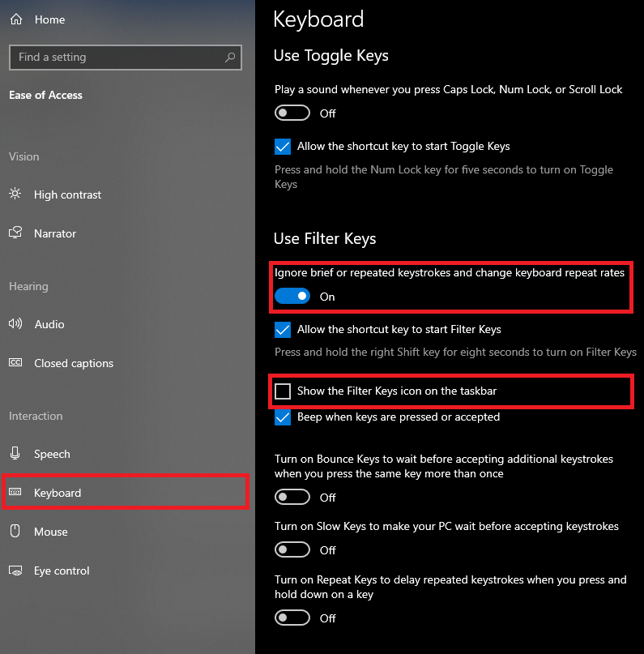Click the 'Turn on Bounce Keys' description text
Viewport: 644px width, 654px height.
click(444, 466)
